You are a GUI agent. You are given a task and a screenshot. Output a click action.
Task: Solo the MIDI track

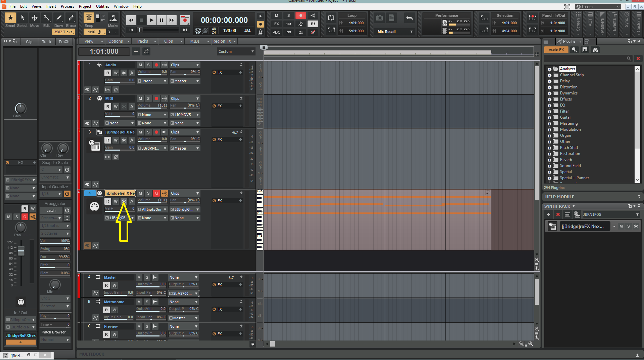coord(148,98)
